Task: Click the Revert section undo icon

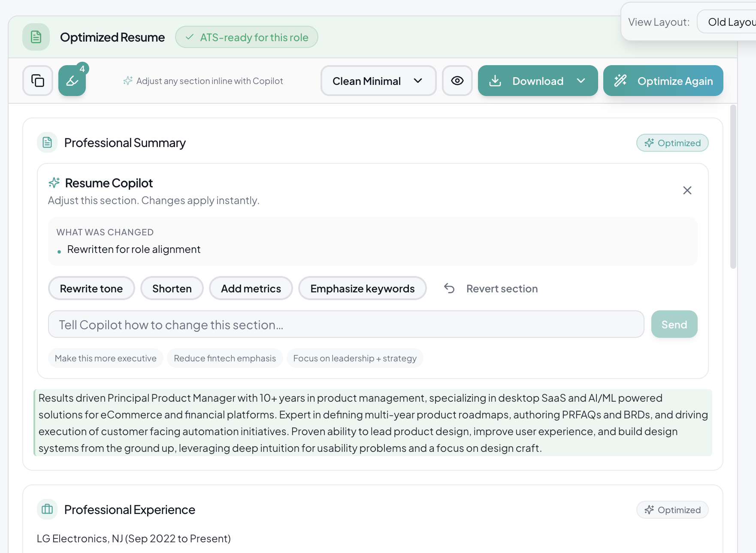Action: coord(449,289)
